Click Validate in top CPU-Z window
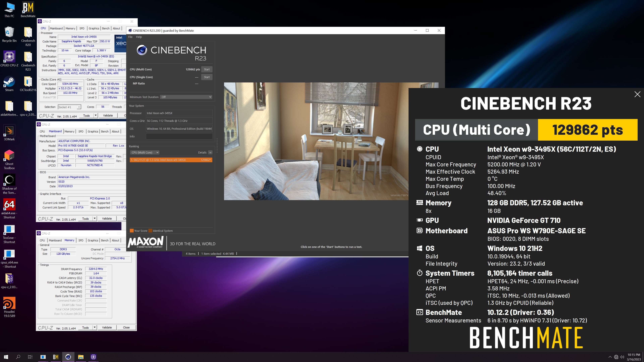Image resolution: width=644 pixels, height=362 pixels. pos(108,115)
